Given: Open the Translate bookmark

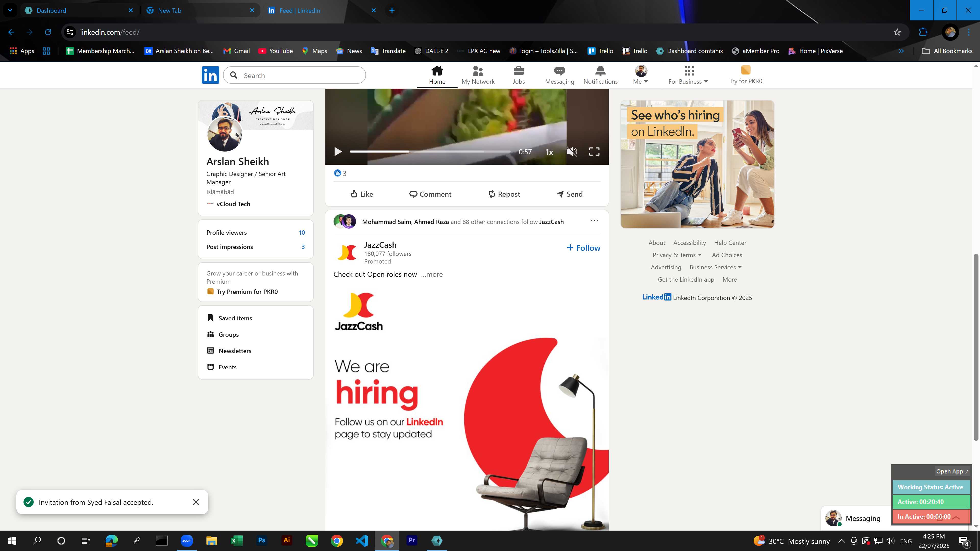Looking at the screenshot, I should pos(388,51).
